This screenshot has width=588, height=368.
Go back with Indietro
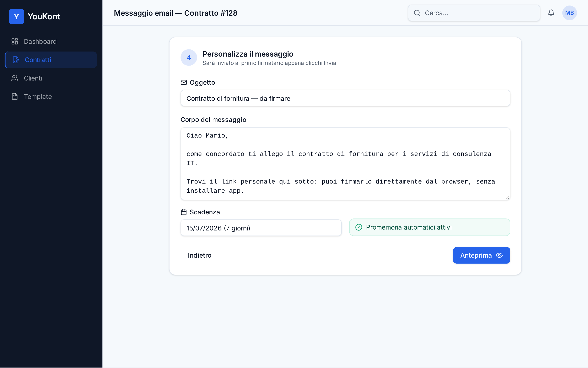pos(199,255)
